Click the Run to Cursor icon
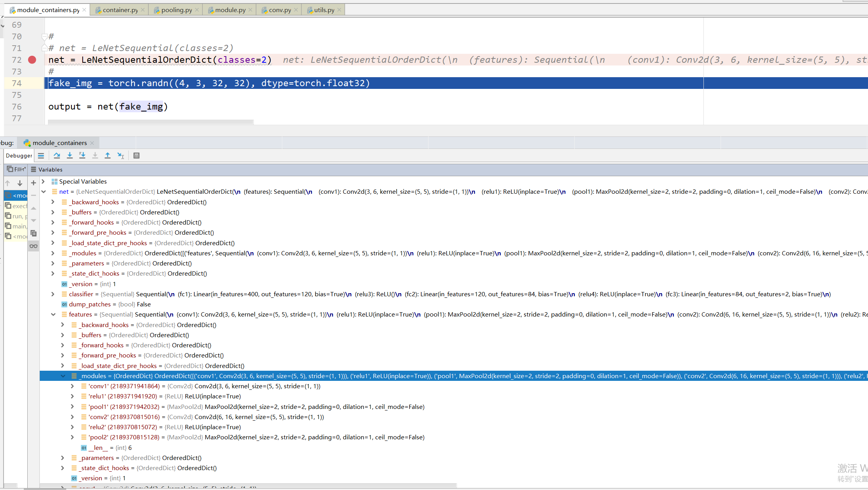Viewport: 868px width, 490px height. 120,156
